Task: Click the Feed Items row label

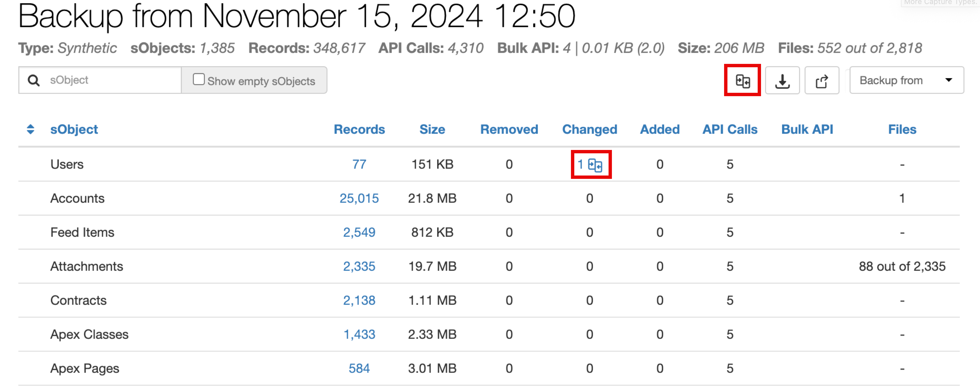Action: pos(82,232)
